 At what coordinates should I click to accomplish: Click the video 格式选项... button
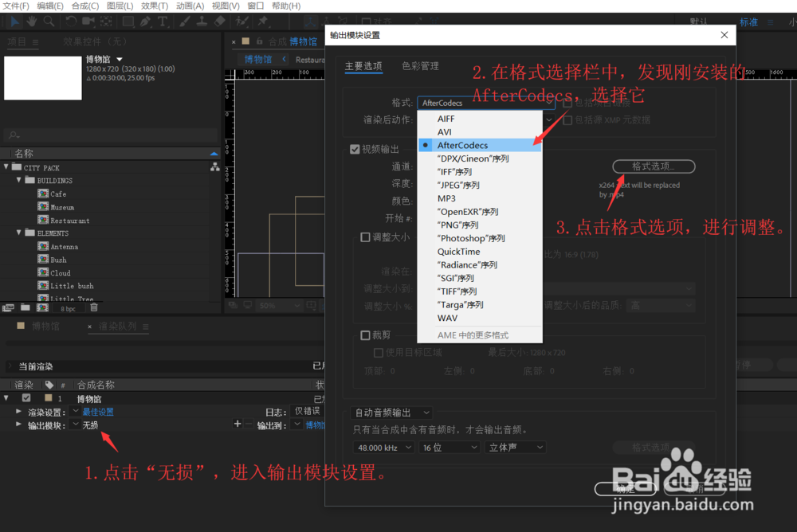point(654,166)
